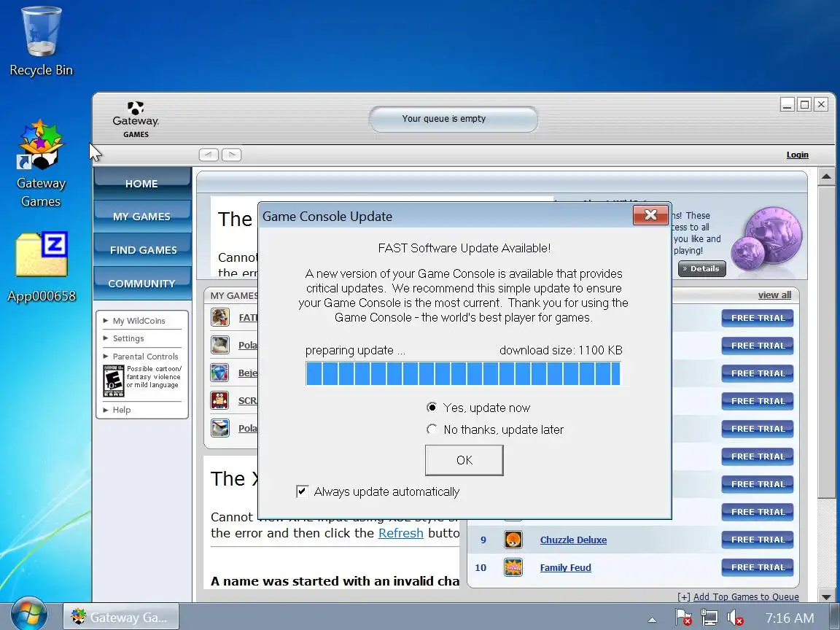
Task: Click the Gateway Games logo in header
Action: 136,119
